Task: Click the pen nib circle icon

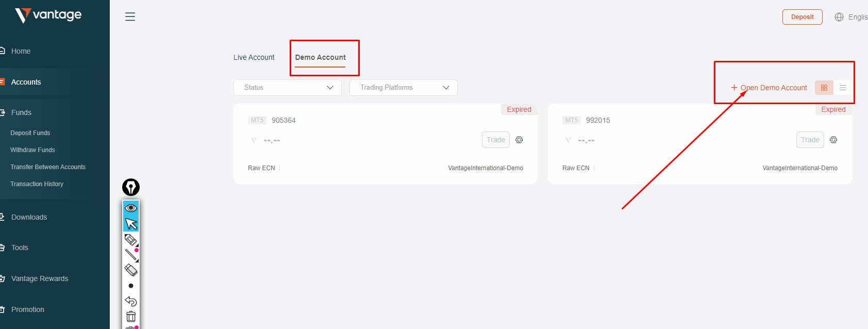Action: coord(131,187)
